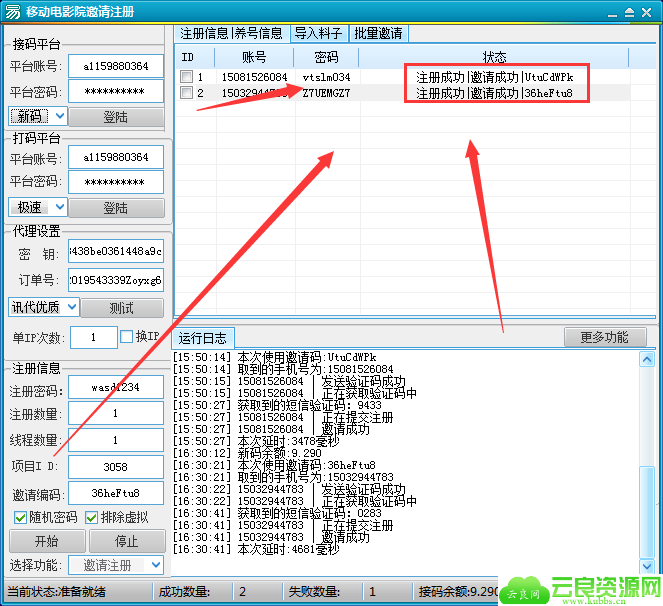Viewport: 663px width, 606px height.
Task: Close the 移动电影院邀请注册 window
Action: [x=647, y=13]
